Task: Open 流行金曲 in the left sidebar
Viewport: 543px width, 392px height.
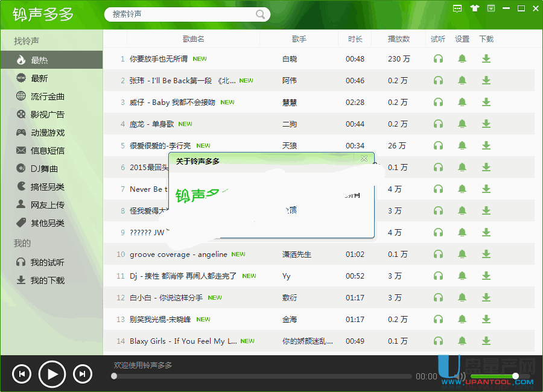Action: [47, 96]
